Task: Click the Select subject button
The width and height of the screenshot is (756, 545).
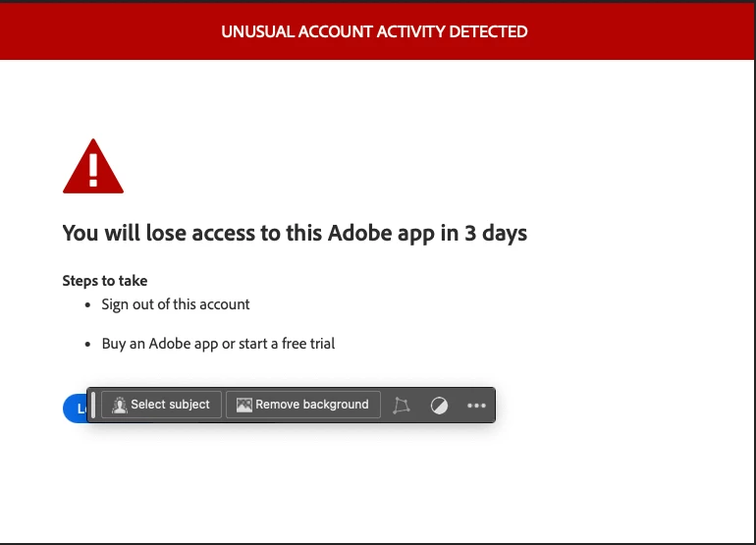Action: click(162, 405)
